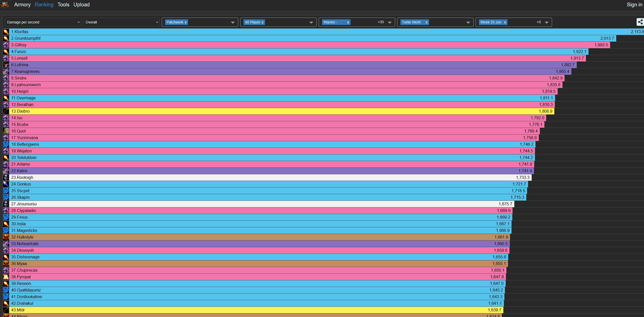The width and height of the screenshot is (644, 317).
Task: Click the class icon next to Reseon
Action: click(6, 284)
